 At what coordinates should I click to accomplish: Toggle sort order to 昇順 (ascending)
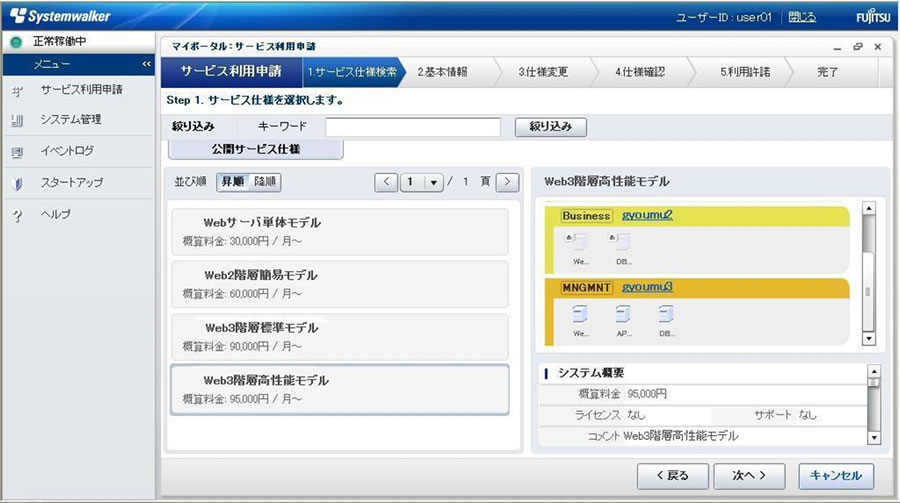pyautogui.click(x=232, y=182)
